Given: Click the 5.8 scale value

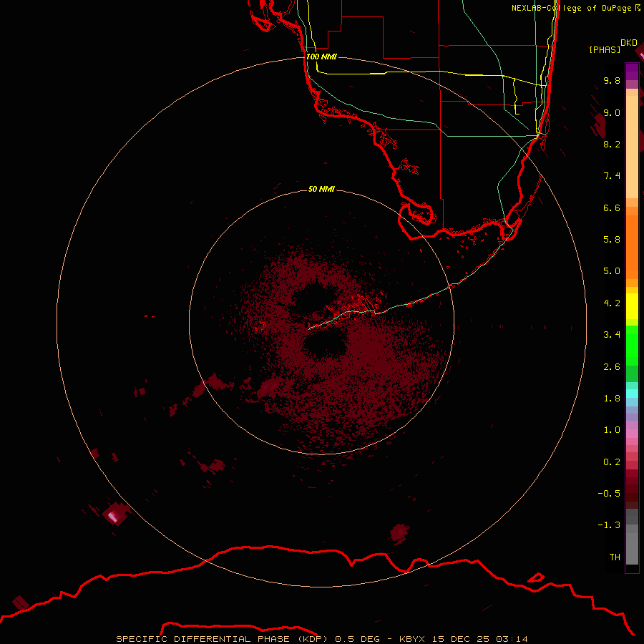Looking at the screenshot, I should coord(612,240).
